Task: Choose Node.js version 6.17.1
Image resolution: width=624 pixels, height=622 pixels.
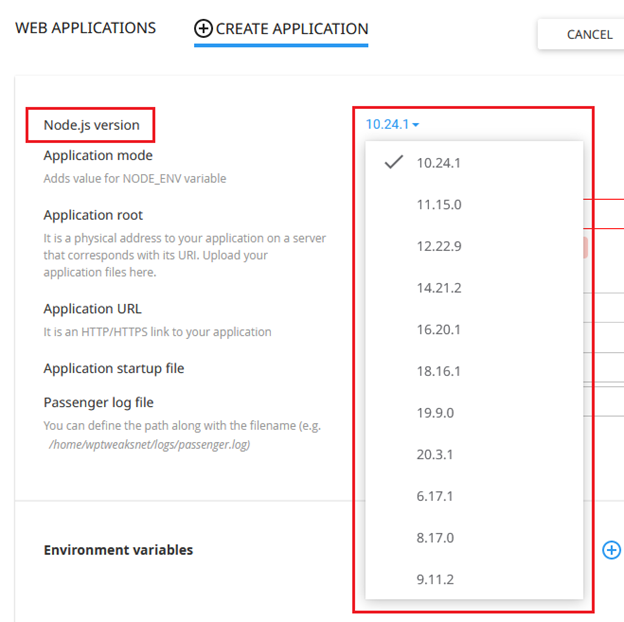Action: pyautogui.click(x=474, y=496)
